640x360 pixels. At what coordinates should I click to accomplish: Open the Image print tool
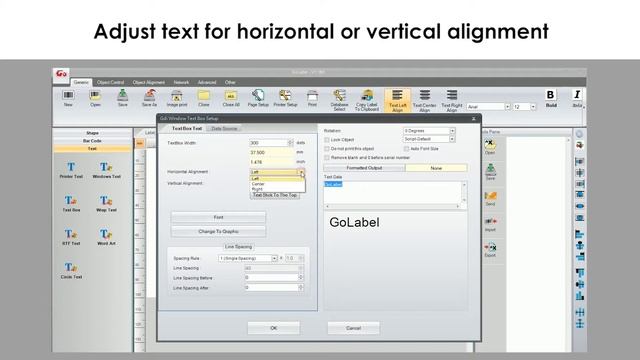[177, 98]
